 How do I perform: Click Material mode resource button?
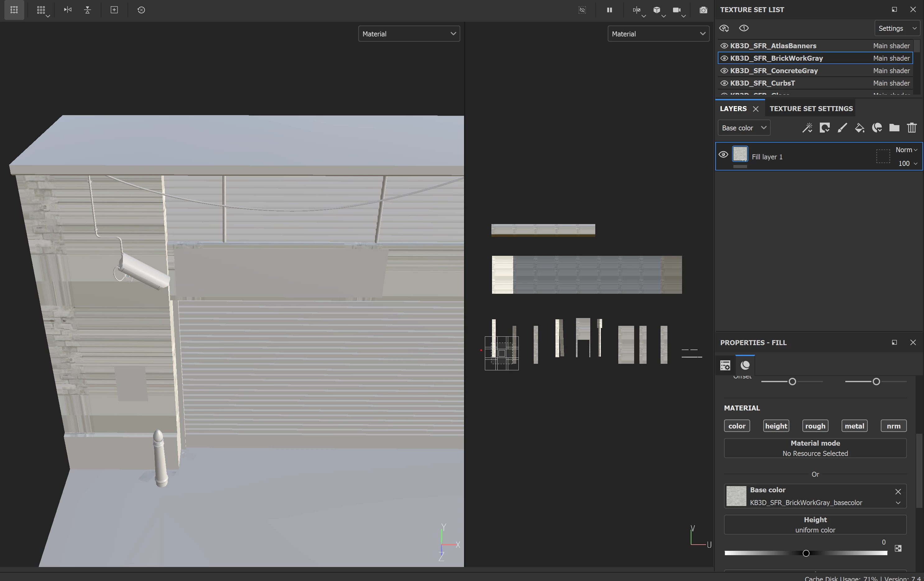pos(815,448)
